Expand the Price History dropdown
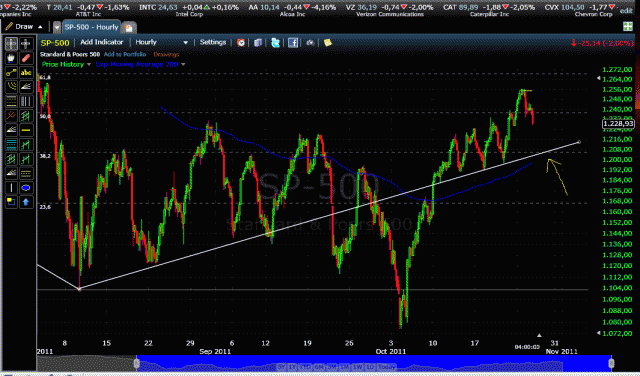640x376 pixels. coord(89,65)
